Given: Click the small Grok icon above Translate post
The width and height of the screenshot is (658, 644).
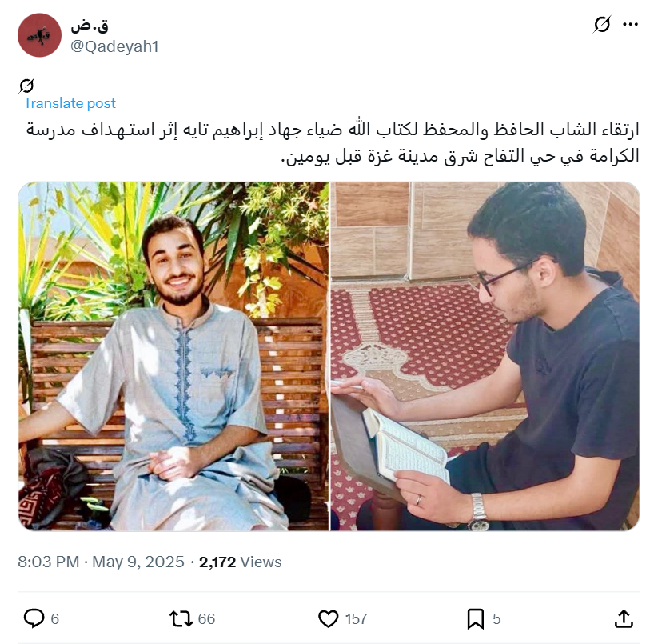Looking at the screenshot, I should [26, 86].
